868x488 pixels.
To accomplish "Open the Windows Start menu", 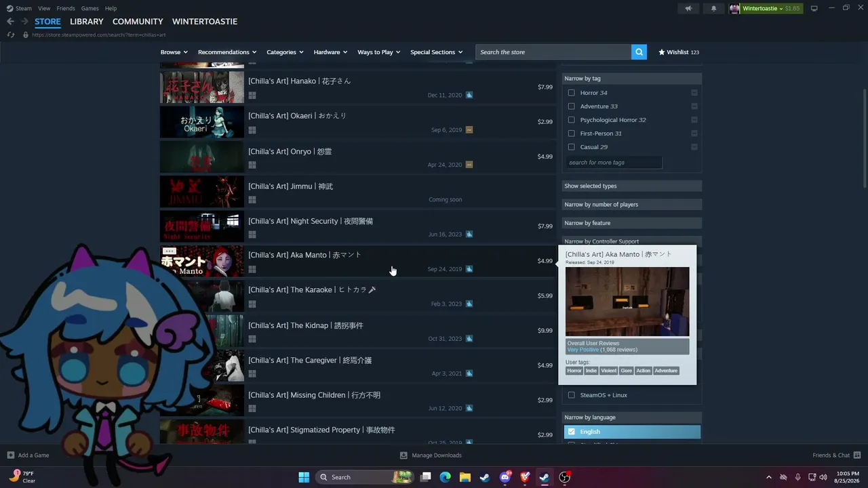I will click(304, 477).
